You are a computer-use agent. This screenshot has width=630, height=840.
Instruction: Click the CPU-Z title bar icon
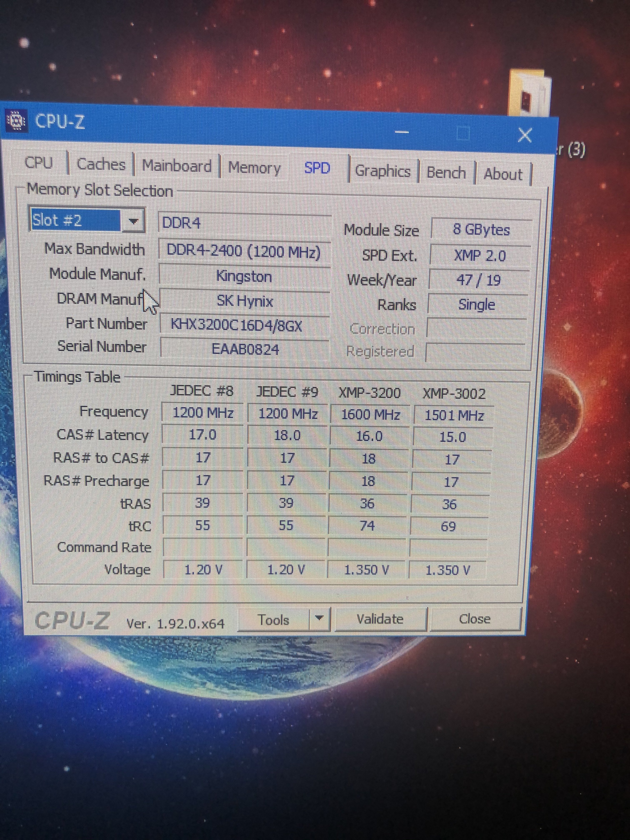pos(16,121)
